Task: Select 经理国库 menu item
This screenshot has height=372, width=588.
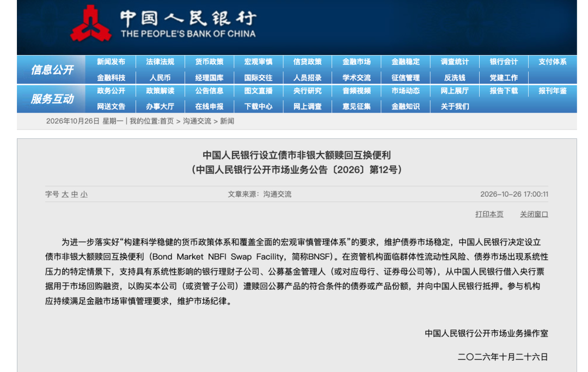Action: pyautogui.click(x=209, y=78)
